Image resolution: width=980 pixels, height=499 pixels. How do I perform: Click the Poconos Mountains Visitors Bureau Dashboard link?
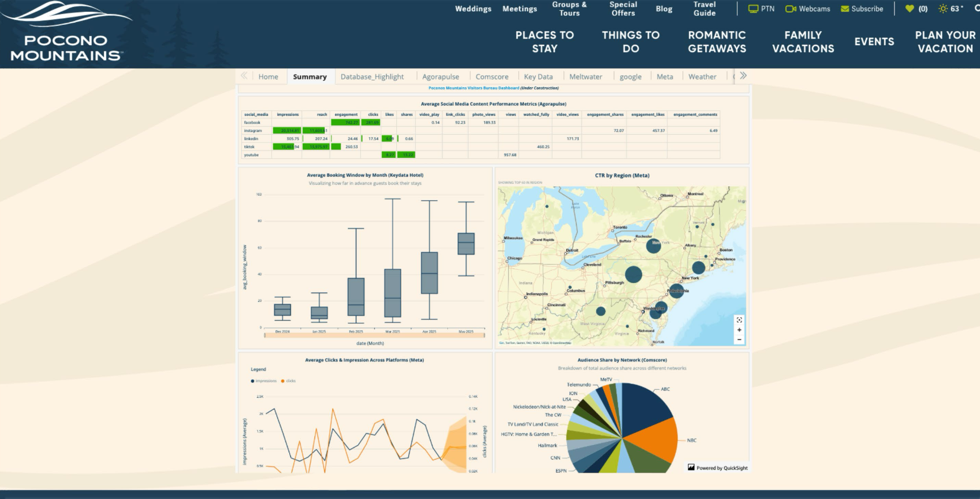(474, 88)
